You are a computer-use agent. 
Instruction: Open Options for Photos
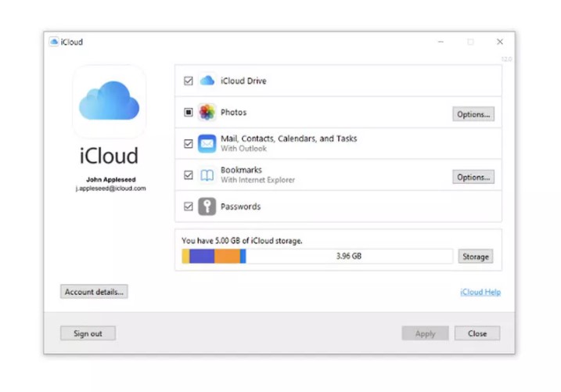473,114
